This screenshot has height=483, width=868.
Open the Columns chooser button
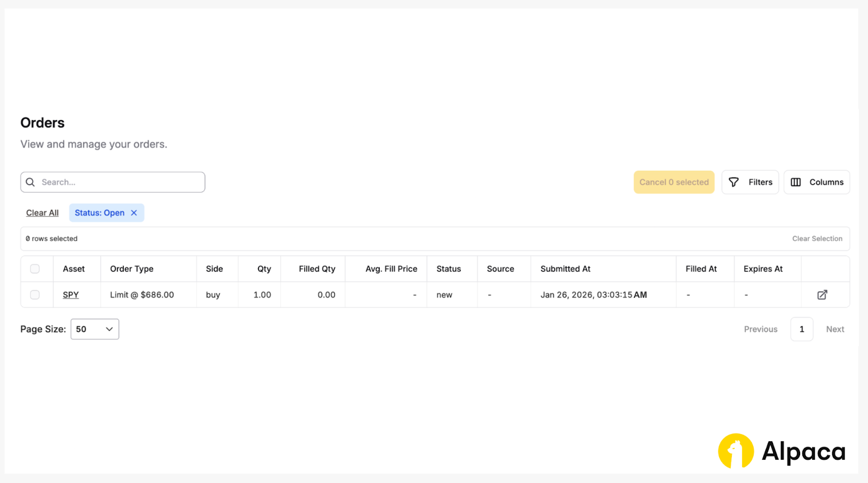(x=816, y=182)
